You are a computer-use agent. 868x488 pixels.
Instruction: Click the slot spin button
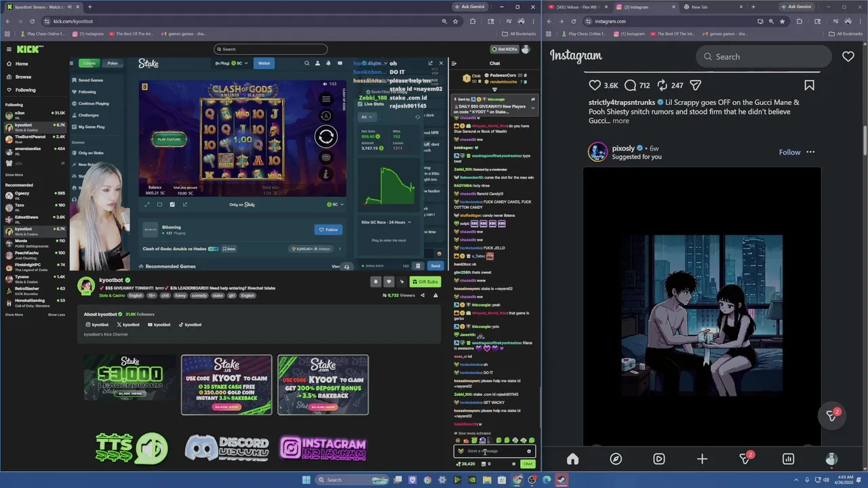point(326,136)
